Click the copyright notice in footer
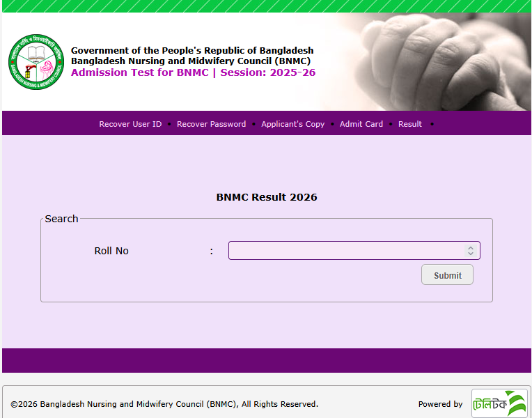The height and width of the screenshot is (418, 532). 164,404
